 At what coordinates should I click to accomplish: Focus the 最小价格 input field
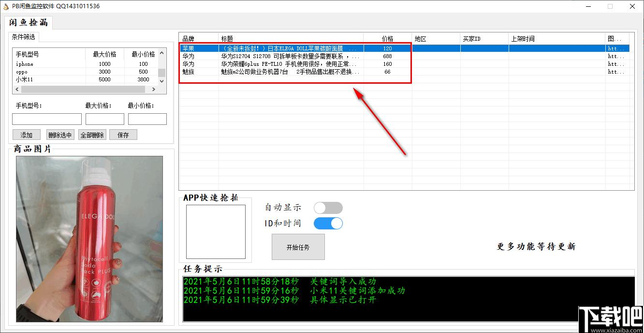point(147,119)
